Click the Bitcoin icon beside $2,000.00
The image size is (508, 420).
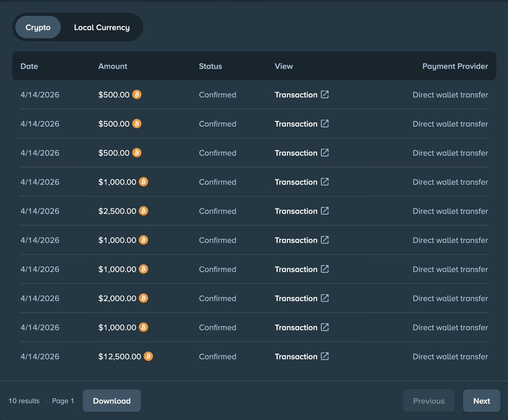click(x=144, y=298)
